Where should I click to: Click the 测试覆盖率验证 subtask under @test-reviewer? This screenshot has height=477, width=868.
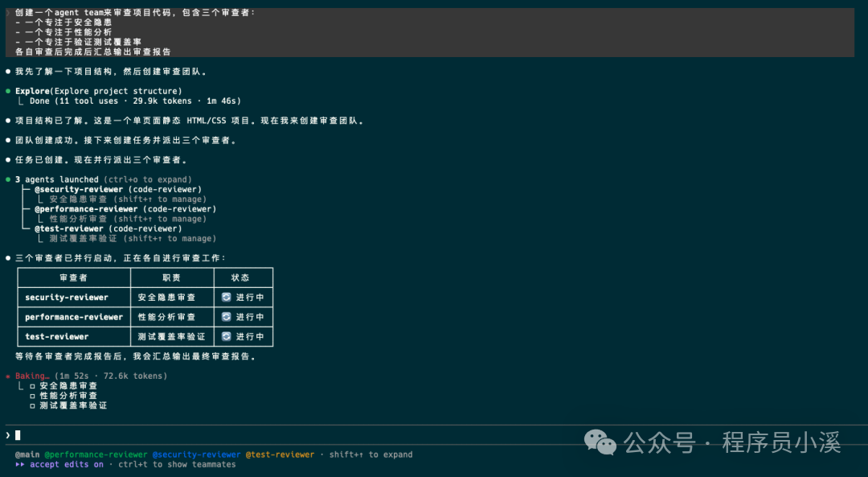point(133,238)
